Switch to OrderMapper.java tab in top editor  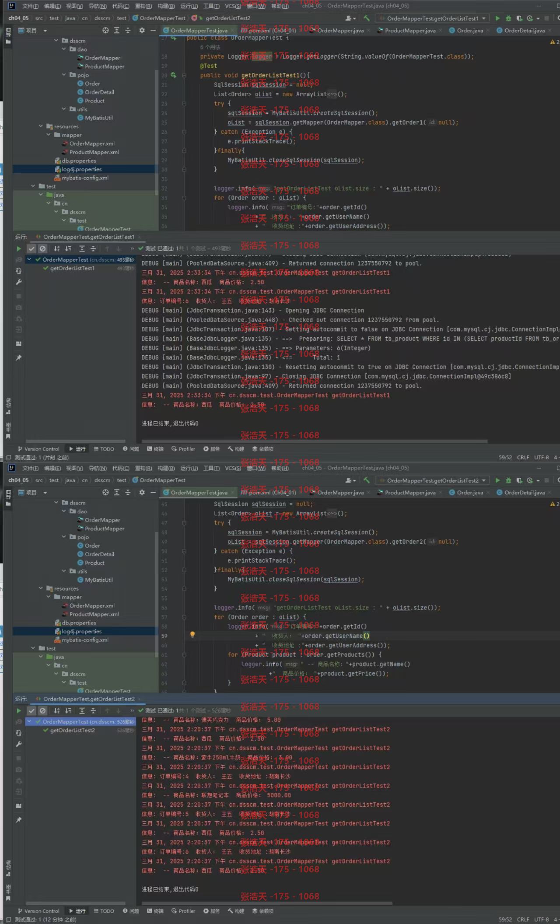pyautogui.click(x=340, y=30)
